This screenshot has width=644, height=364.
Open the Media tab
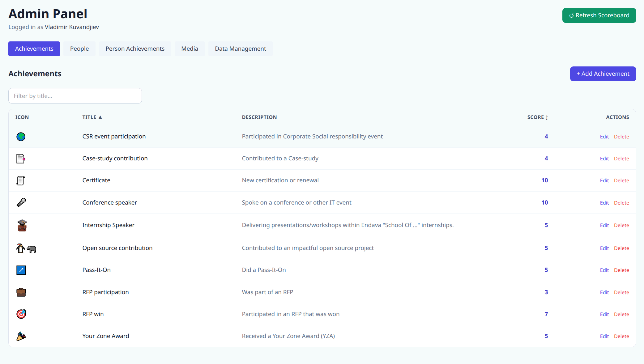(x=190, y=49)
